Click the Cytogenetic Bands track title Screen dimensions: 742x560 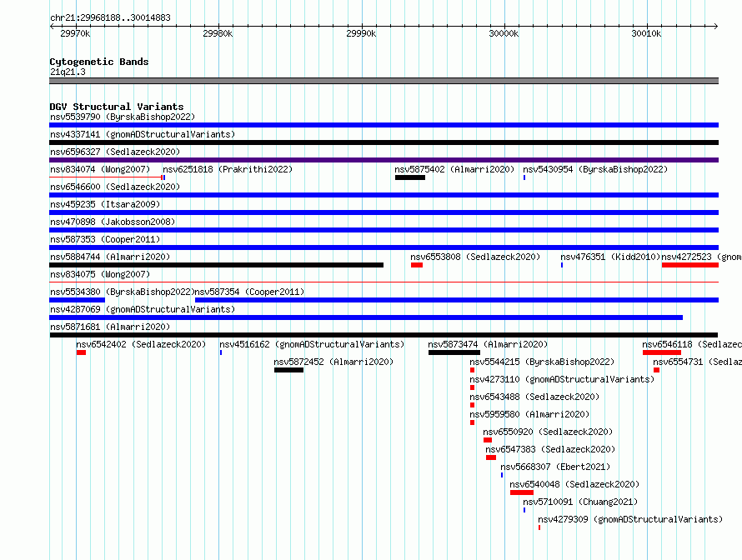[x=99, y=62]
